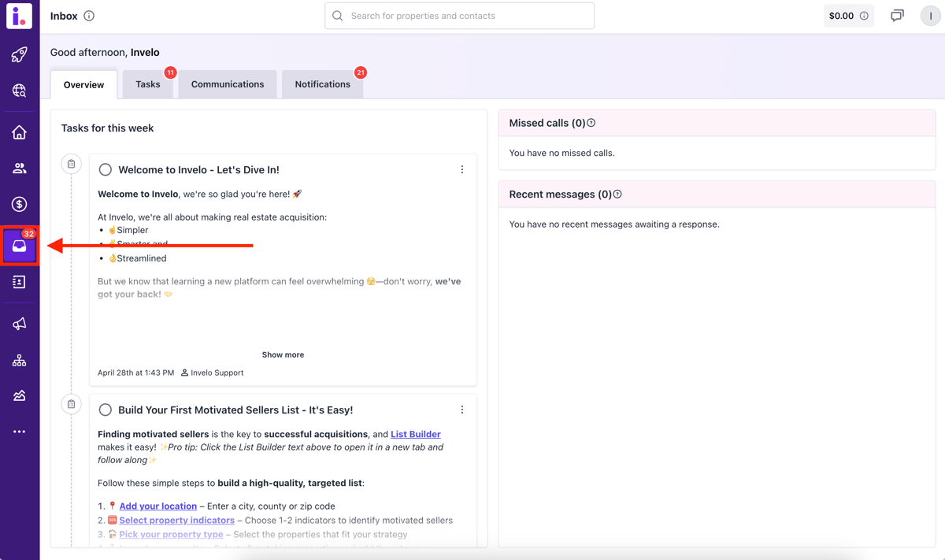Follow the Select property indicators link

(x=177, y=520)
